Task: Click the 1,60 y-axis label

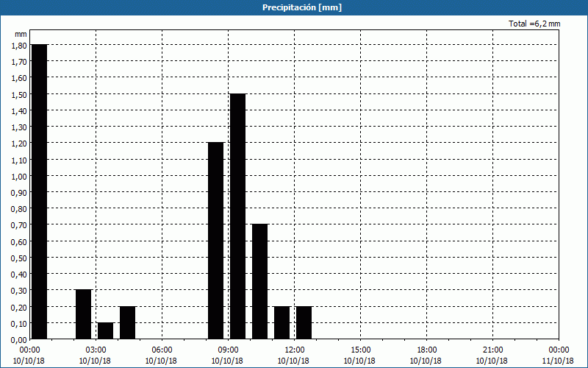Action: click(19, 78)
